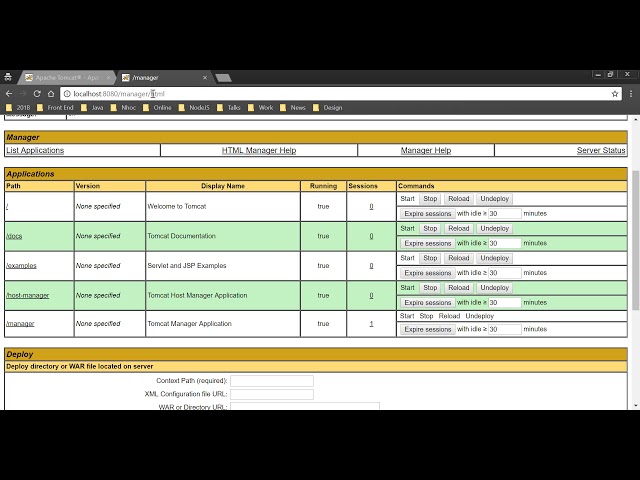
Task: Open the Talks bookmarks folder
Action: (x=229, y=108)
